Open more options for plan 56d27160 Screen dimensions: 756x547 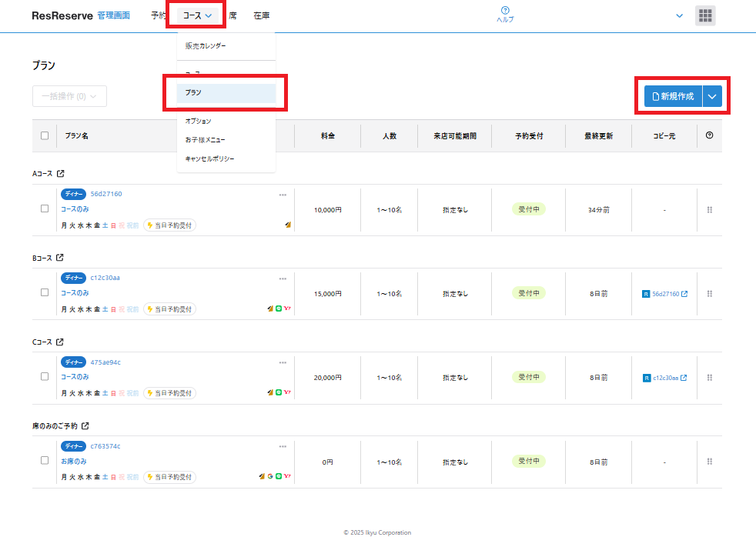[x=283, y=195]
